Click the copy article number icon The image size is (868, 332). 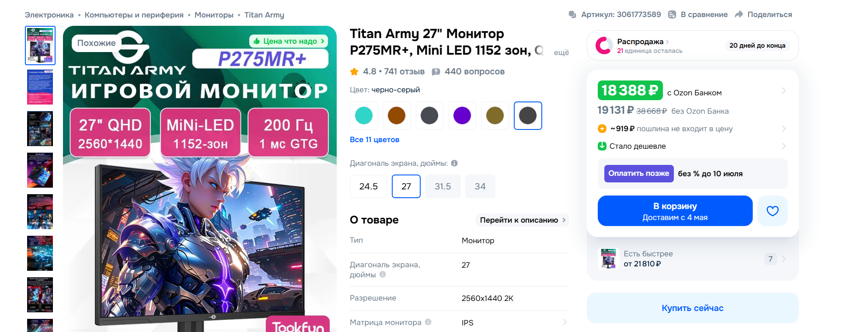(x=572, y=14)
